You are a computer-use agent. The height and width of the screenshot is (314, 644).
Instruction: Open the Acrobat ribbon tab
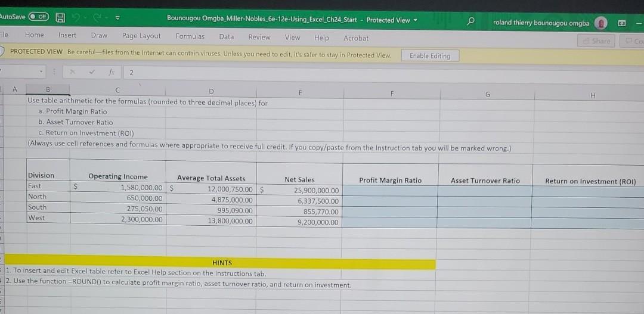pyautogui.click(x=355, y=38)
